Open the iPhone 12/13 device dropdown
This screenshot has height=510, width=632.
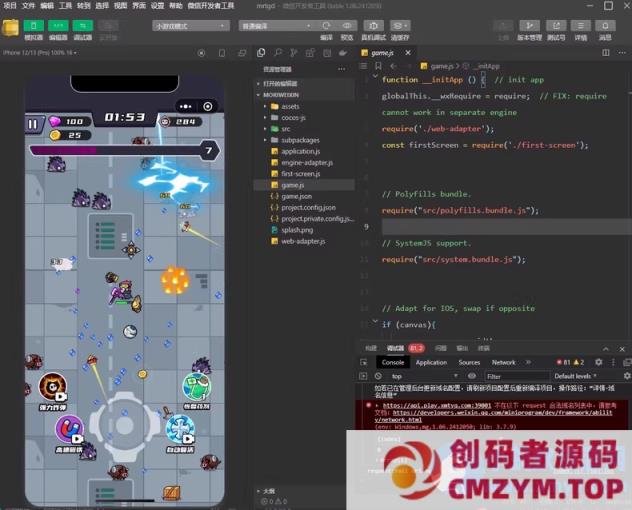click(40, 53)
